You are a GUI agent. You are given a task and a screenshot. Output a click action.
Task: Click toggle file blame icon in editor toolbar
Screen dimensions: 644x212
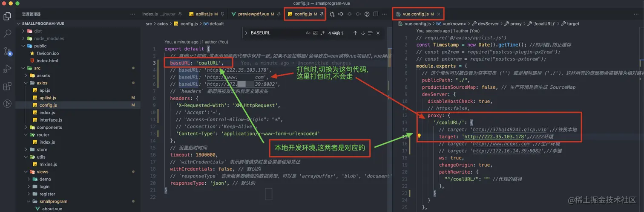(x=367, y=14)
